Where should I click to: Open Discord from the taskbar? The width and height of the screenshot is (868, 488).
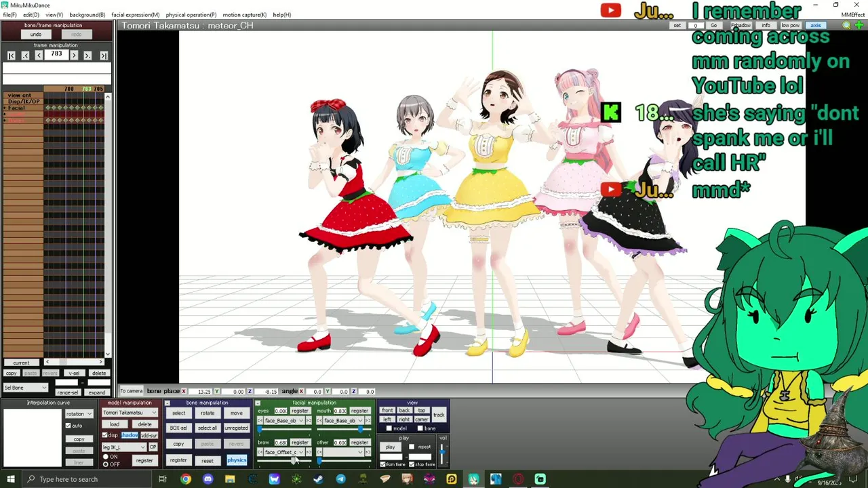coord(208,479)
